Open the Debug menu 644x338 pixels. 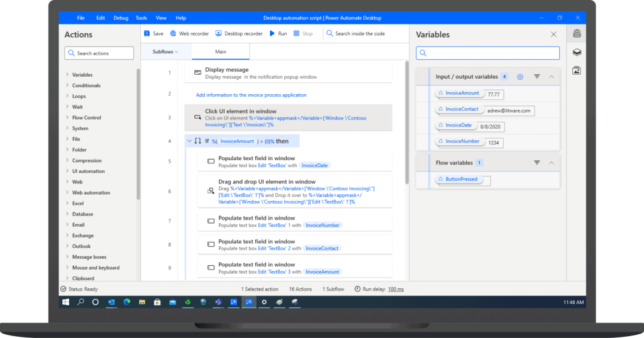pyautogui.click(x=121, y=18)
